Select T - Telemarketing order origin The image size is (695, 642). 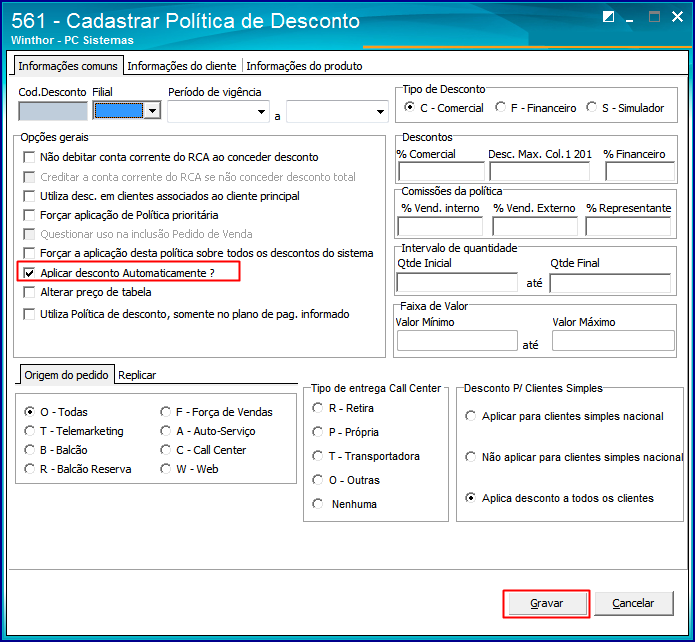pyautogui.click(x=29, y=431)
